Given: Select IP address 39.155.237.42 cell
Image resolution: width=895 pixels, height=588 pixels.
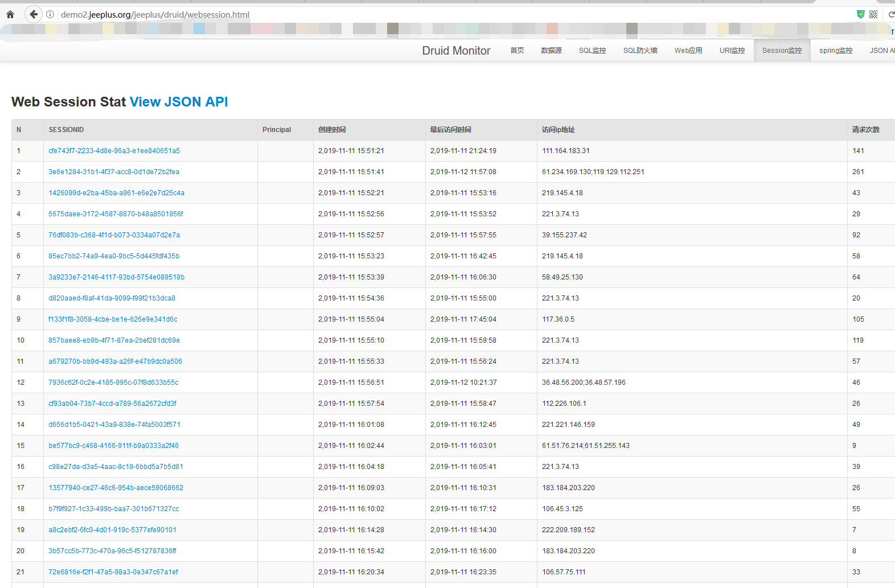Looking at the screenshot, I should pyautogui.click(x=692, y=235).
